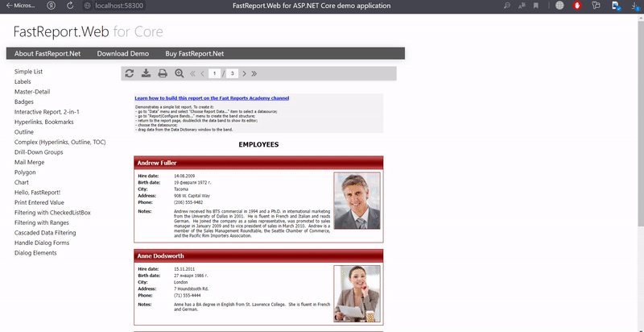The width and height of the screenshot is (644, 332).
Task: Click the report refresh icon in toolbar
Action: click(130, 74)
